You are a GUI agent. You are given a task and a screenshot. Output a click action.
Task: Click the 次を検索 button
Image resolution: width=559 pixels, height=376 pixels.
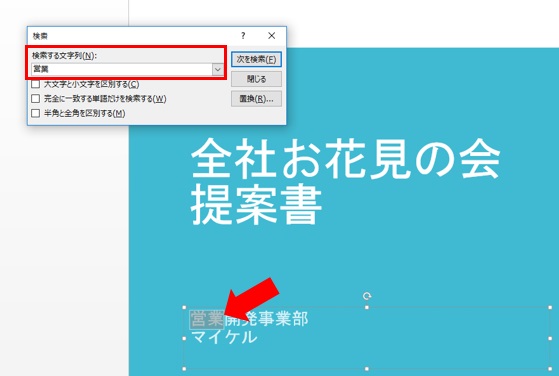tap(256, 59)
